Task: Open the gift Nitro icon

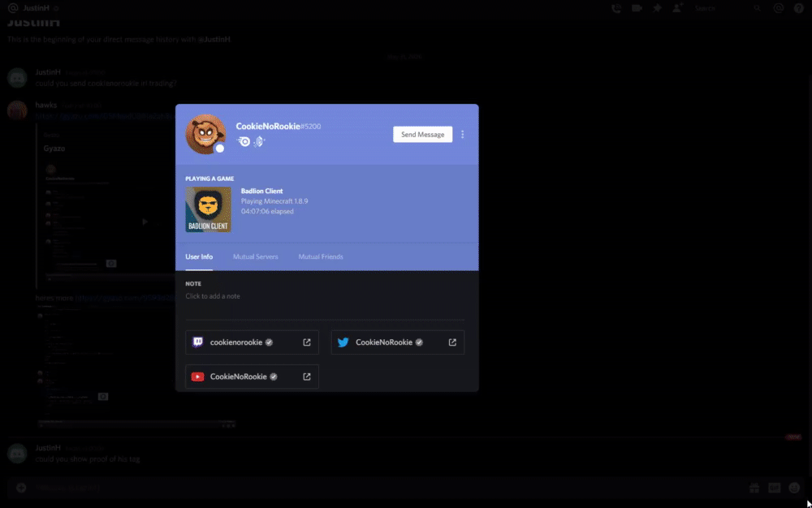Action: point(754,488)
